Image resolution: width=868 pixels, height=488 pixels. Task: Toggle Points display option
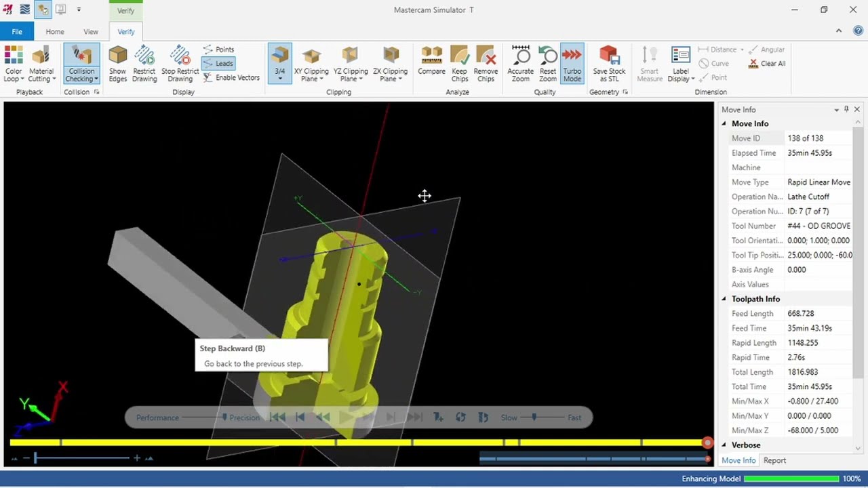pos(218,49)
